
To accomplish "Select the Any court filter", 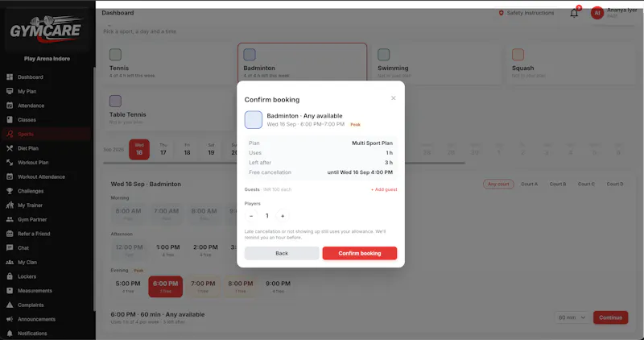I will tap(498, 185).
